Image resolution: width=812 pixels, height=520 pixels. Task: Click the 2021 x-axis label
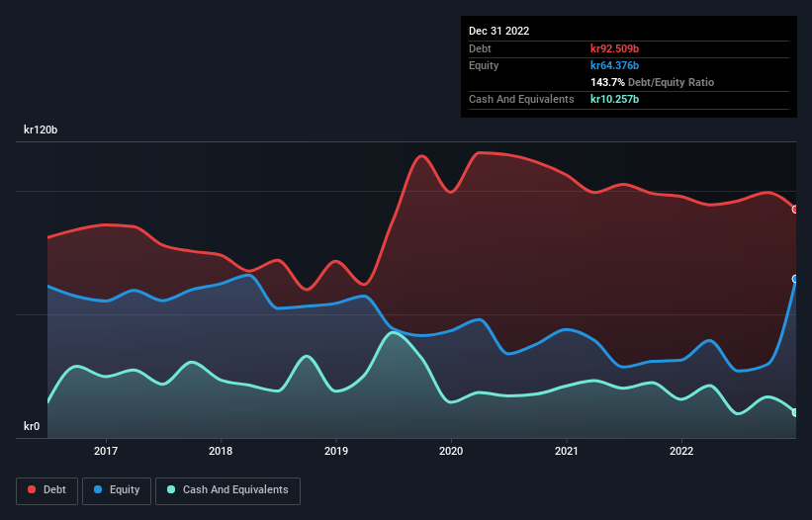click(x=567, y=451)
